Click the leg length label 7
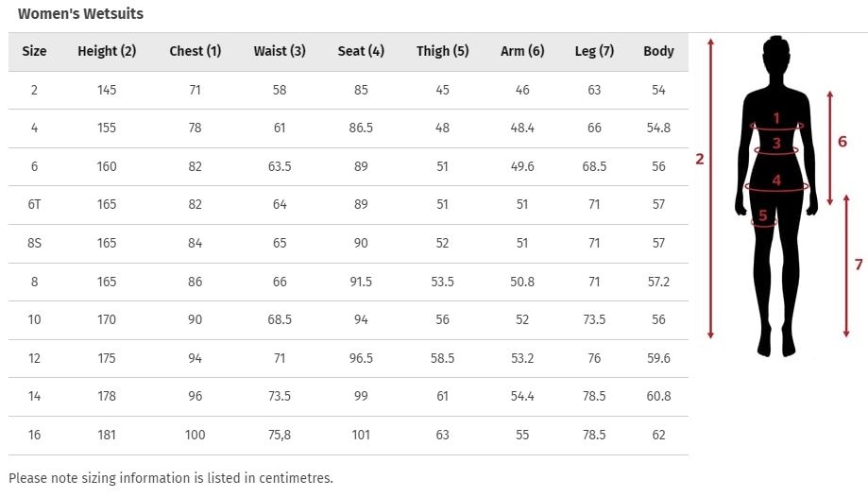 coord(859,265)
